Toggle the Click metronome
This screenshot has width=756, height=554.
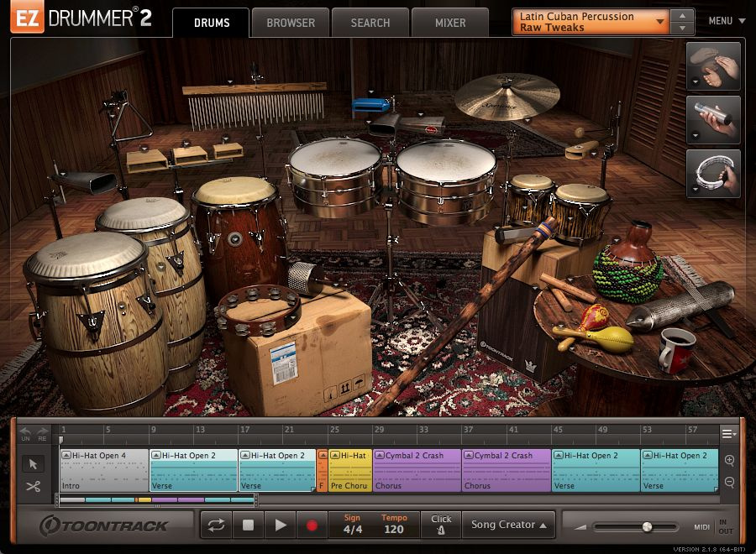pos(441,523)
